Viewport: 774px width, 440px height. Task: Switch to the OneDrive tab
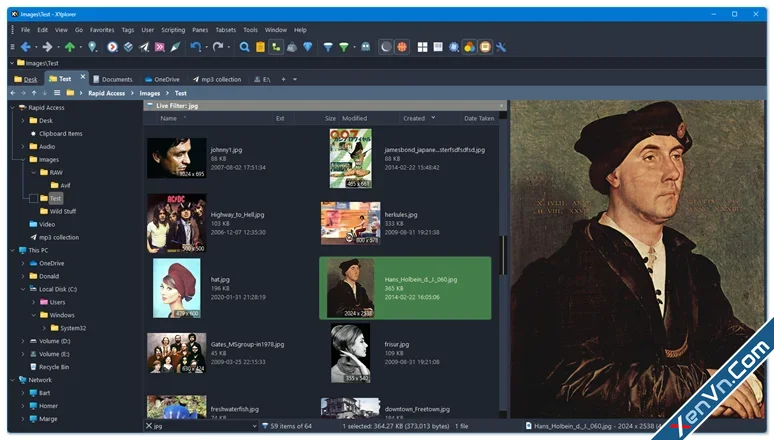coord(162,79)
